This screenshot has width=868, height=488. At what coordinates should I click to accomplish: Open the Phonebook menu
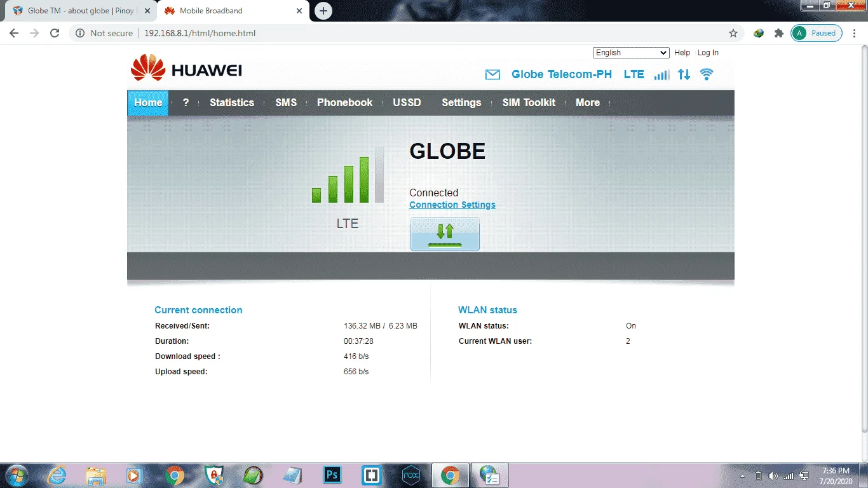pos(345,103)
